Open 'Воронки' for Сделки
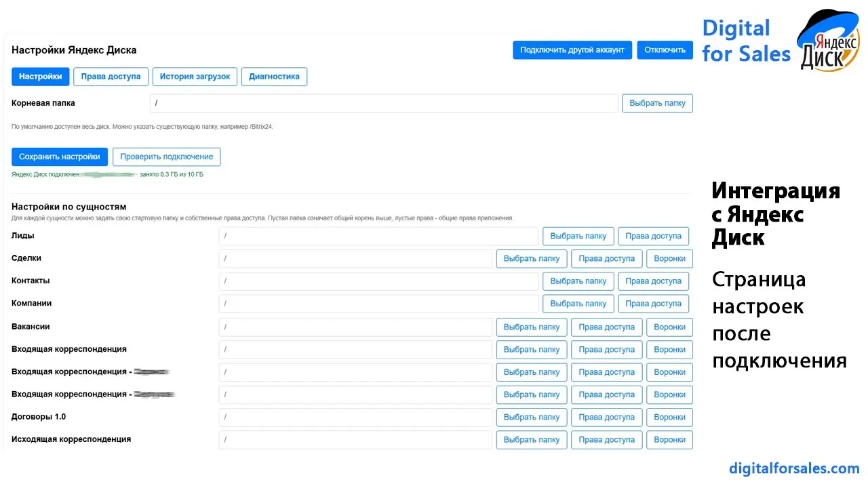Viewport: 868px width, 488px height. tap(670, 259)
